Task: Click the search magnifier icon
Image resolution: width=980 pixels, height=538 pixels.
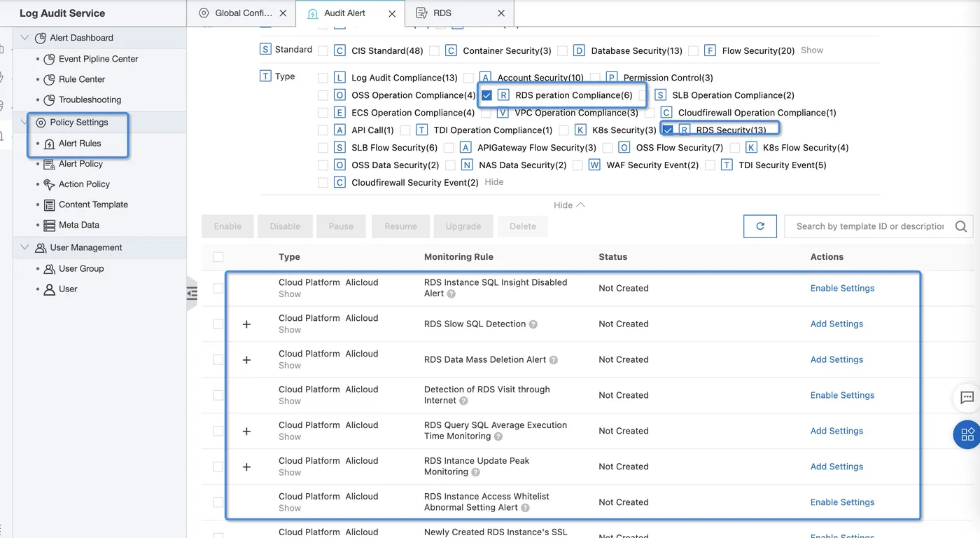Action: point(961,226)
